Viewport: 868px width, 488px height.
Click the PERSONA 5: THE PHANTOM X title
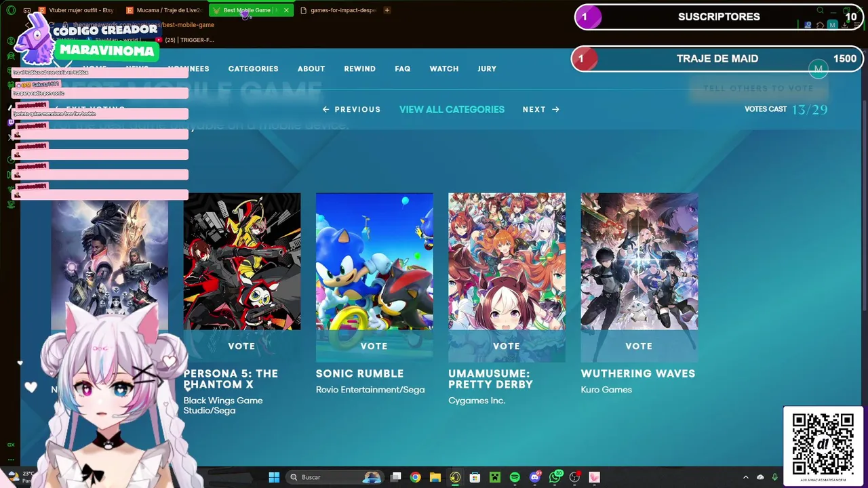(x=231, y=379)
